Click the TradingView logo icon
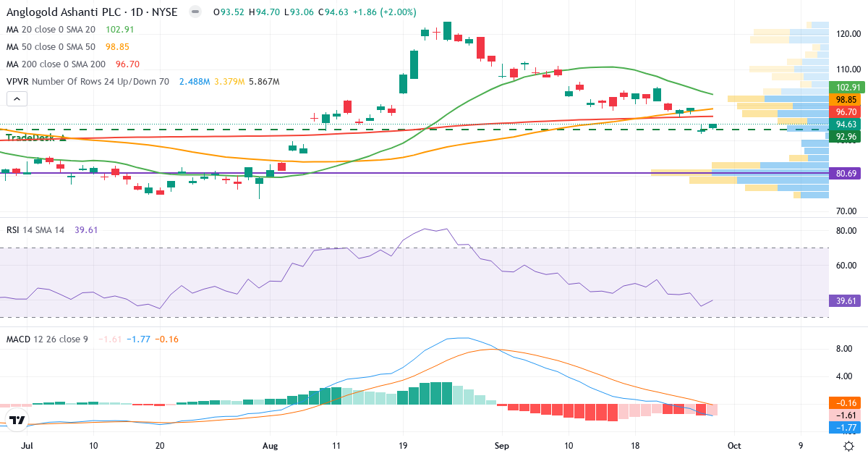The width and height of the screenshot is (868, 456). (17, 420)
